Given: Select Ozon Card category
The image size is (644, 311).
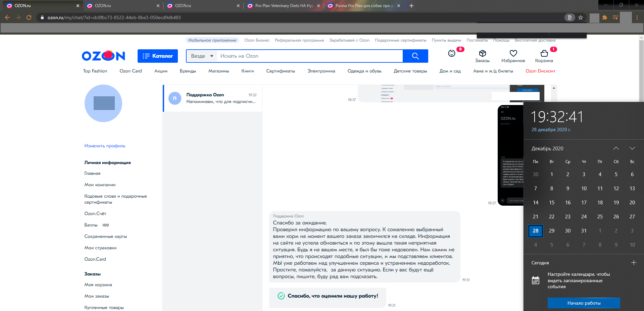Looking at the screenshot, I should 131,71.
